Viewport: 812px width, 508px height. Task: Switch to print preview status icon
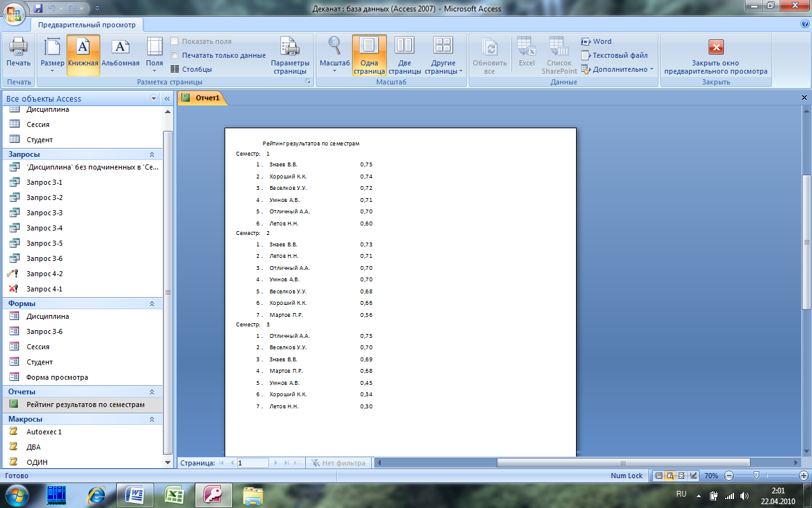click(x=670, y=476)
